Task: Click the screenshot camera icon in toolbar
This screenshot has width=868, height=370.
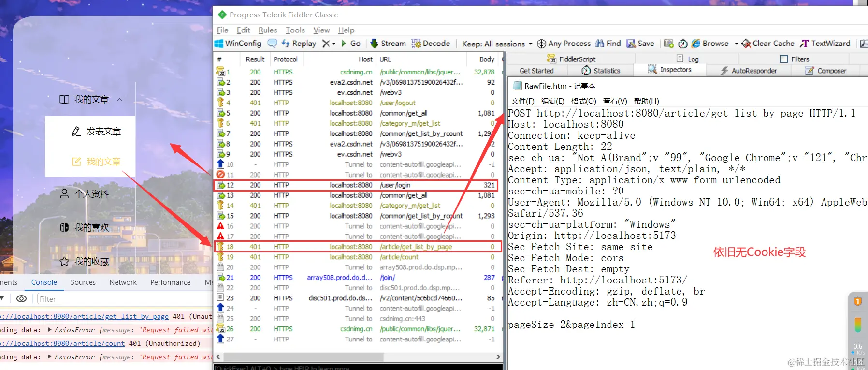Action: click(668, 44)
